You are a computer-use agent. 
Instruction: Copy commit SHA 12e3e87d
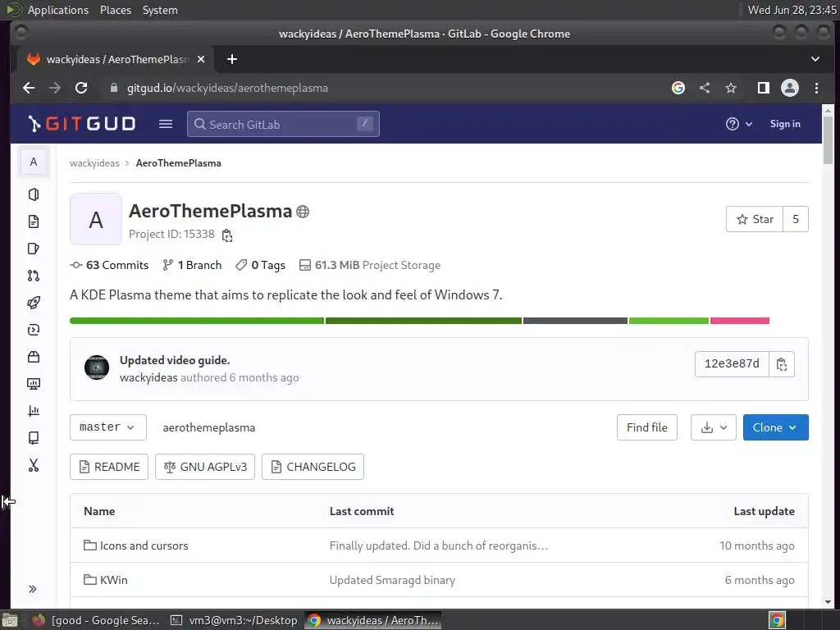[782, 364]
